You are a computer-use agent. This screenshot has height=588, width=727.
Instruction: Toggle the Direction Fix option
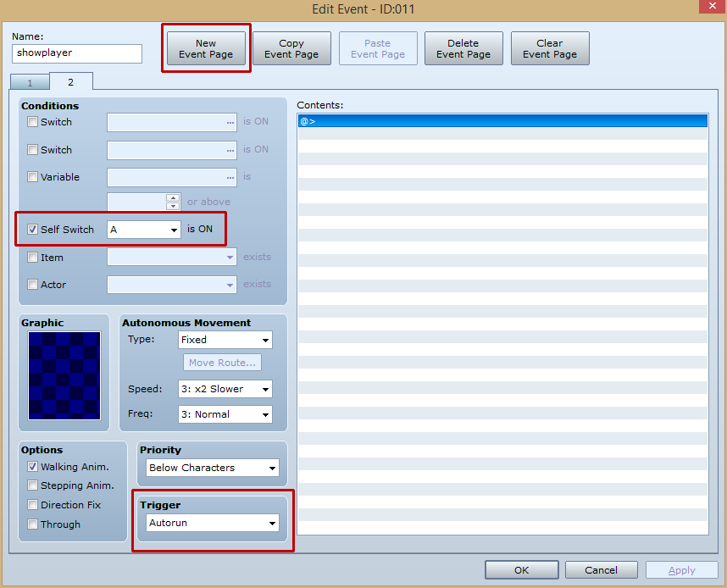[32, 504]
